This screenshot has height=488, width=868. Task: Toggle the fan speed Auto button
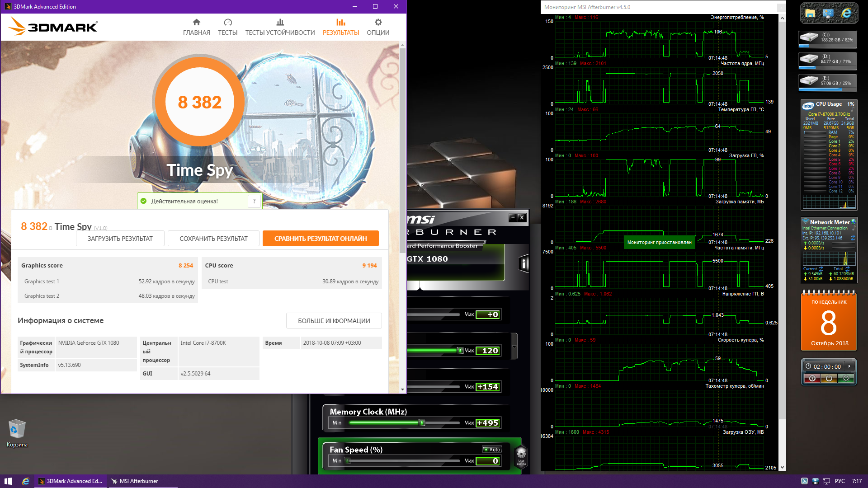click(x=492, y=450)
